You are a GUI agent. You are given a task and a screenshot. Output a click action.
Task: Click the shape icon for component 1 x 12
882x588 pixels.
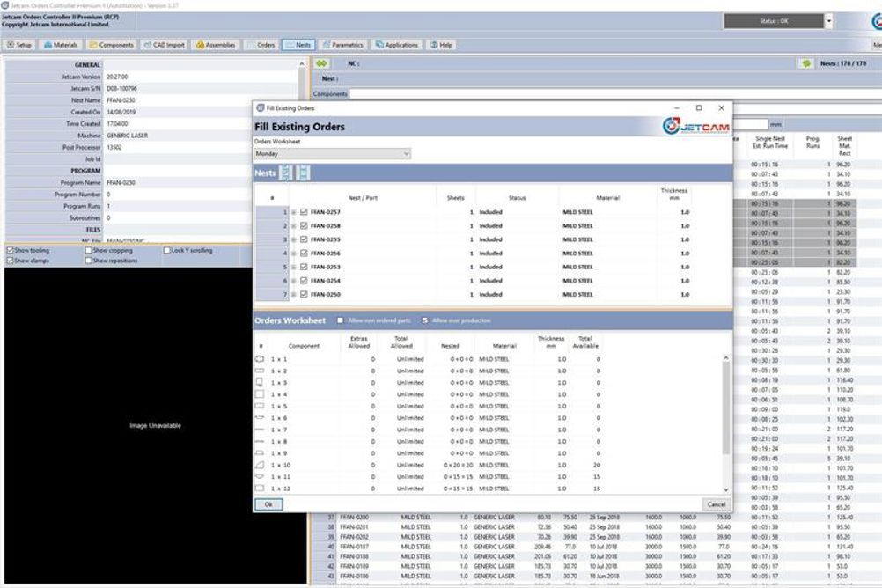pos(260,489)
